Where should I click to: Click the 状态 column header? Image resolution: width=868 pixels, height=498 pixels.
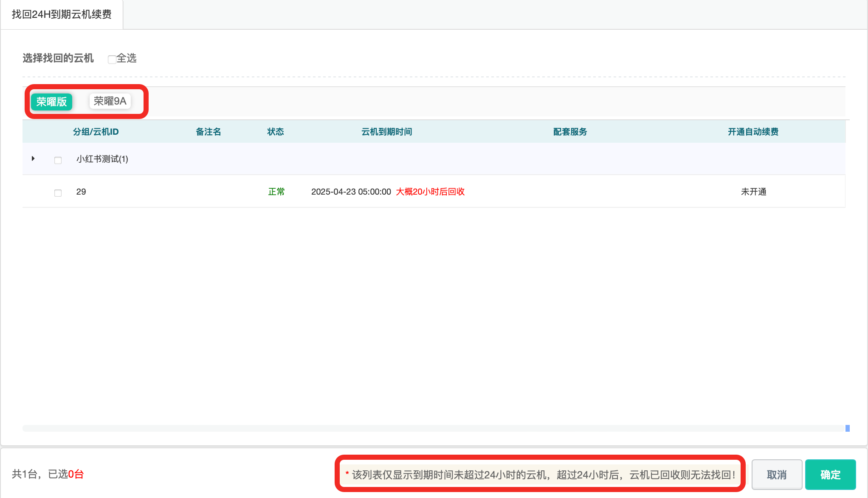[275, 132]
